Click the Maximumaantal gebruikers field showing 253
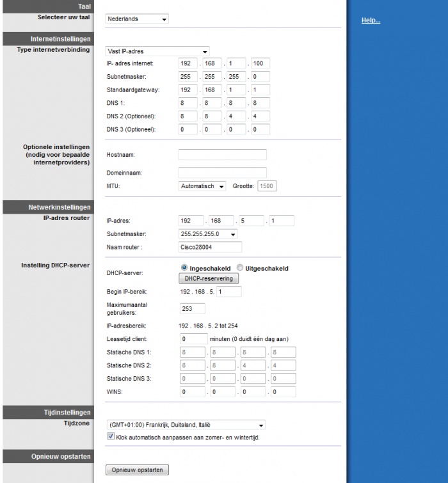The height and width of the screenshot is (483, 448). tap(193, 308)
